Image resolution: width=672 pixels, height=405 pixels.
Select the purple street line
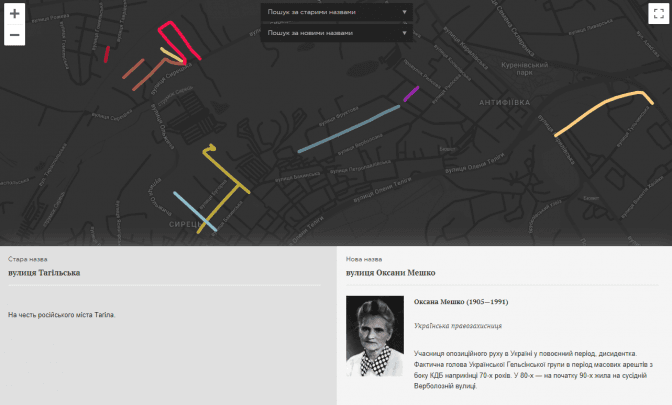click(x=411, y=94)
